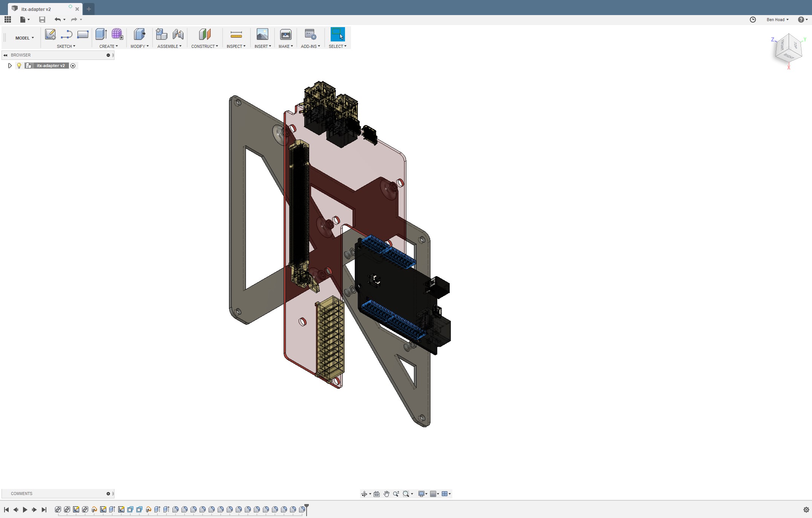This screenshot has width=812, height=518.
Task: Open the Viewports layout menu
Action: point(446,494)
